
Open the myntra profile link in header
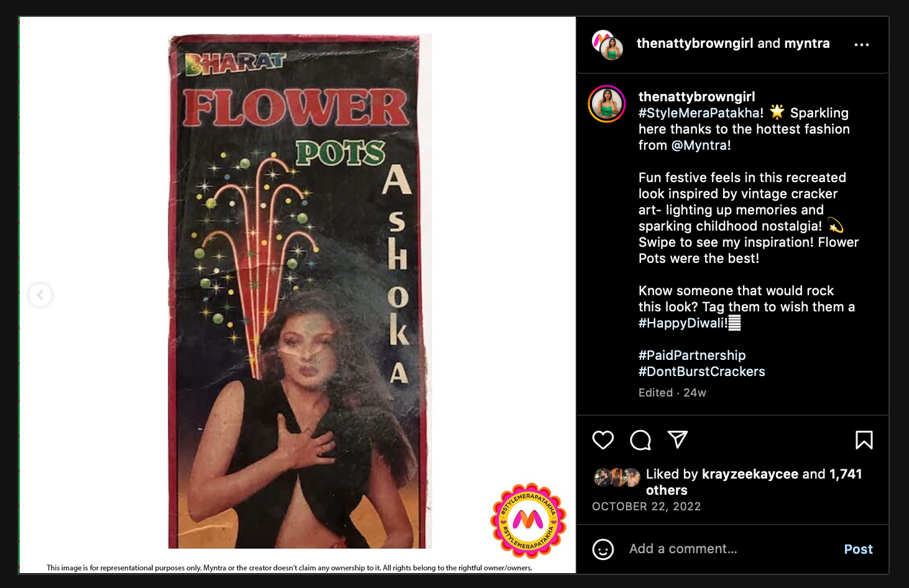tap(806, 44)
